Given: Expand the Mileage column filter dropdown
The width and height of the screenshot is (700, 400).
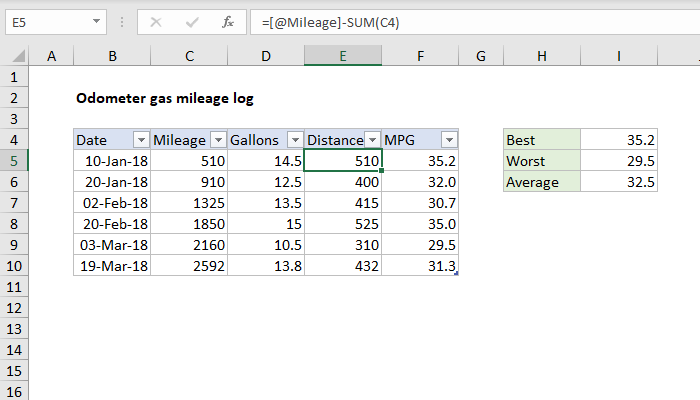Looking at the screenshot, I should pyautogui.click(x=217, y=140).
